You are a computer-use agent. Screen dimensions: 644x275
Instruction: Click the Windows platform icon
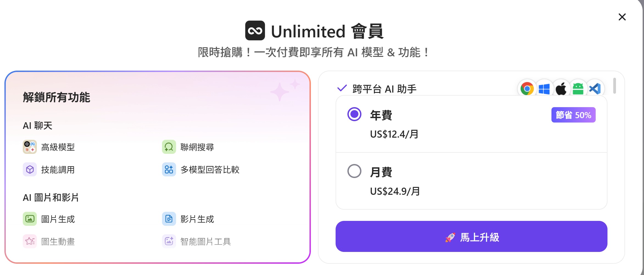(x=544, y=89)
